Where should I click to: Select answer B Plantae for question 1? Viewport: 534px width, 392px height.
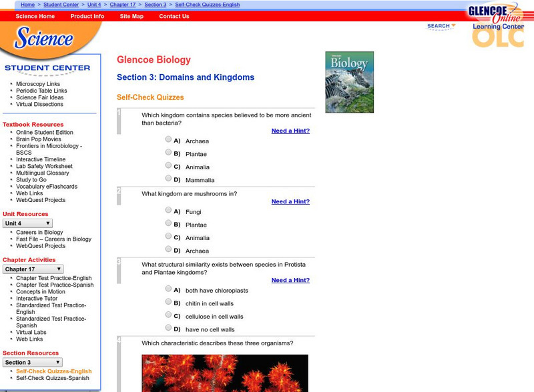(168, 152)
